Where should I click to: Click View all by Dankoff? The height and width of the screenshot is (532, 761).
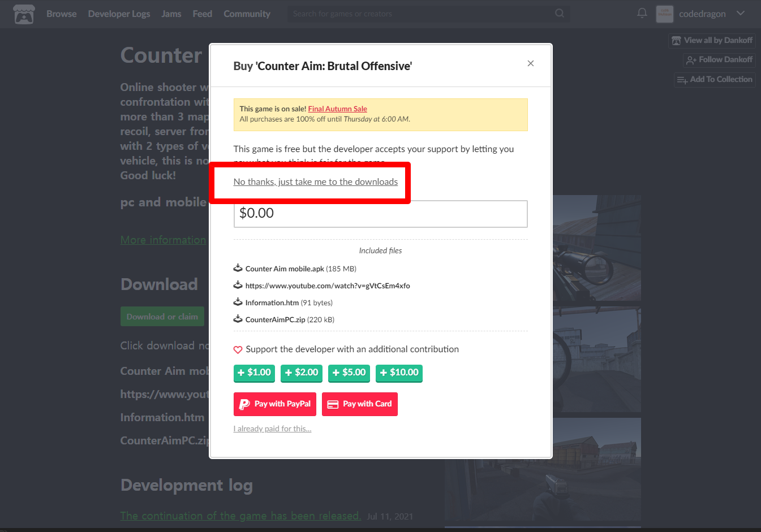[x=712, y=40]
